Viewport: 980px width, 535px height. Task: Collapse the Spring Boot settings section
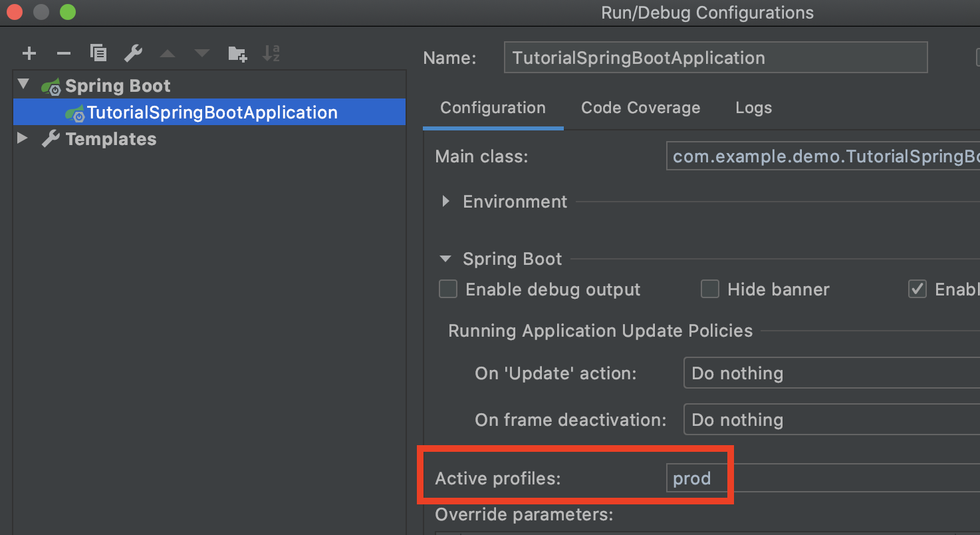[x=446, y=259]
